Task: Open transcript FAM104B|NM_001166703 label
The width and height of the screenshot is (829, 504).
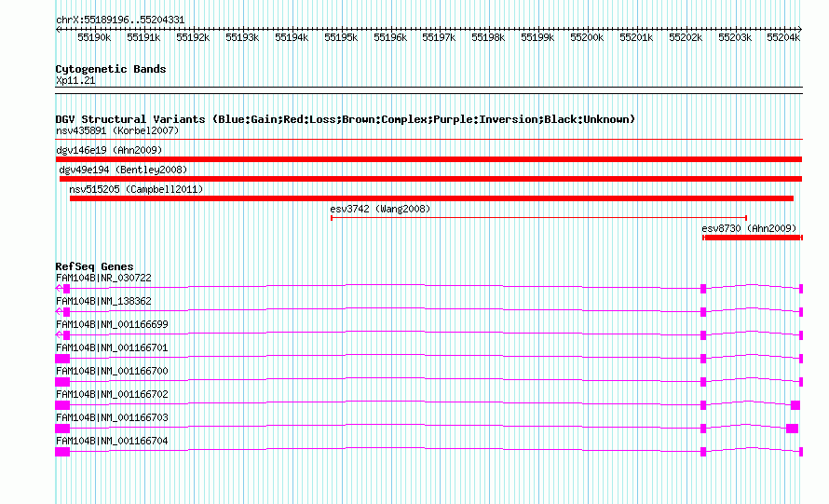Action: (112, 417)
